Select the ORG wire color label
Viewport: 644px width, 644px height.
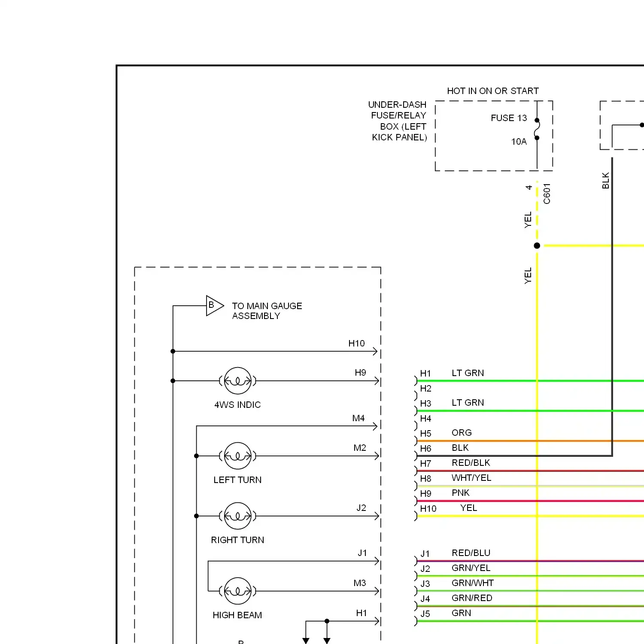tap(462, 433)
